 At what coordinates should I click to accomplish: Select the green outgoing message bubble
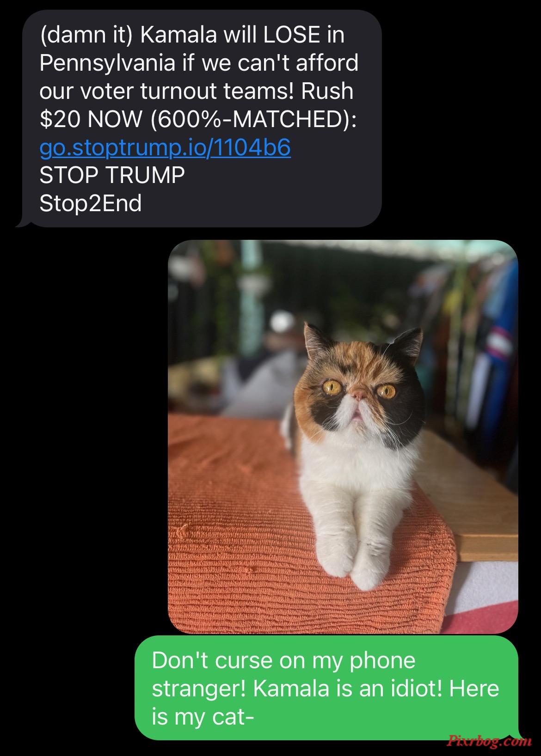coord(326,688)
